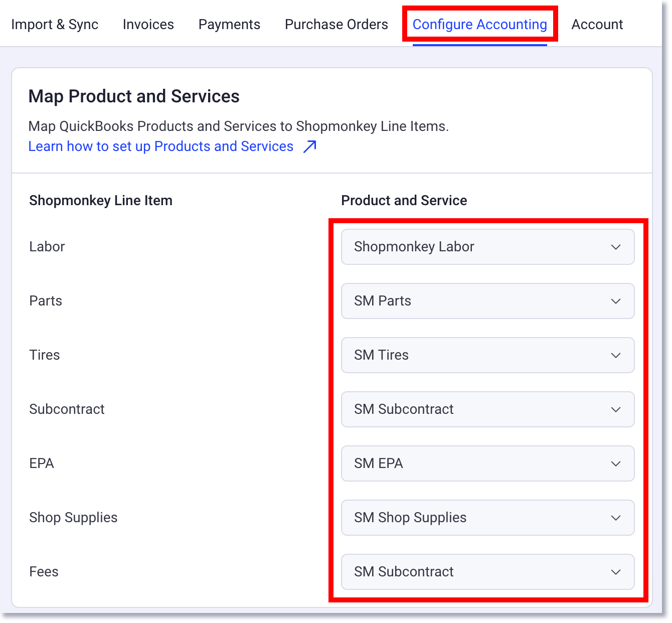The width and height of the screenshot is (672, 623).
Task: Open the SM Tires dropdown
Action: 488,355
